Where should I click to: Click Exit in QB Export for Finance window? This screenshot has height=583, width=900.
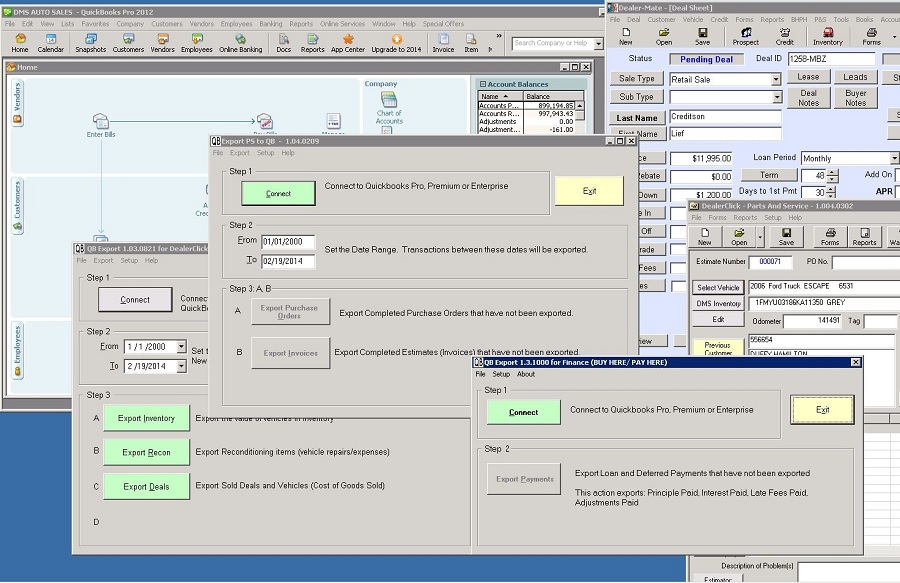[823, 410]
